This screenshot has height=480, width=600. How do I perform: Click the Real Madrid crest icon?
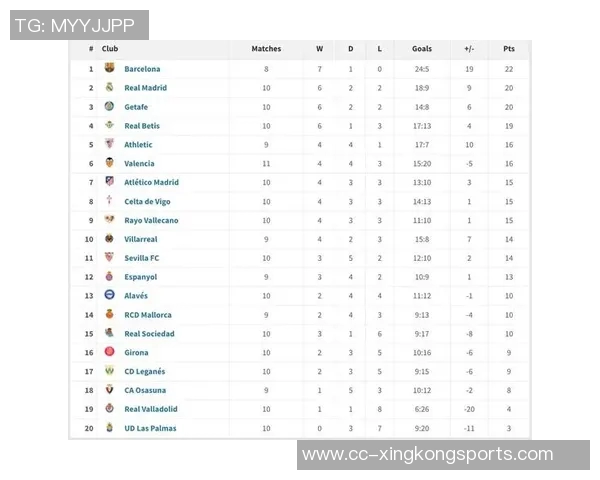pyautogui.click(x=109, y=88)
